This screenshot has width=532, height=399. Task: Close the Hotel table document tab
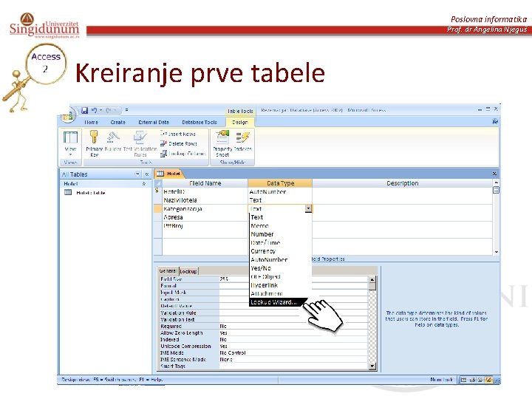[x=494, y=174]
